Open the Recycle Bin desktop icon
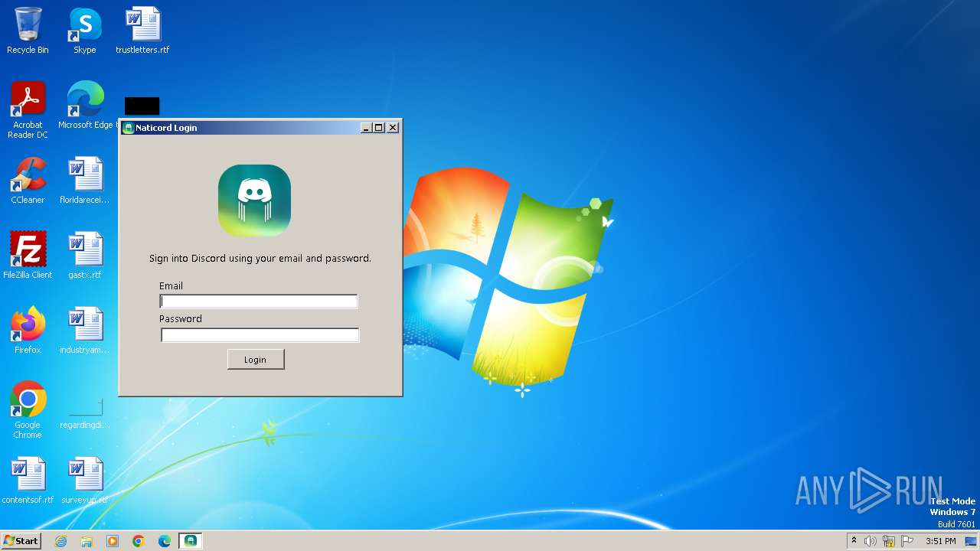This screenshot has width=980, height=551. coord(28,31)
